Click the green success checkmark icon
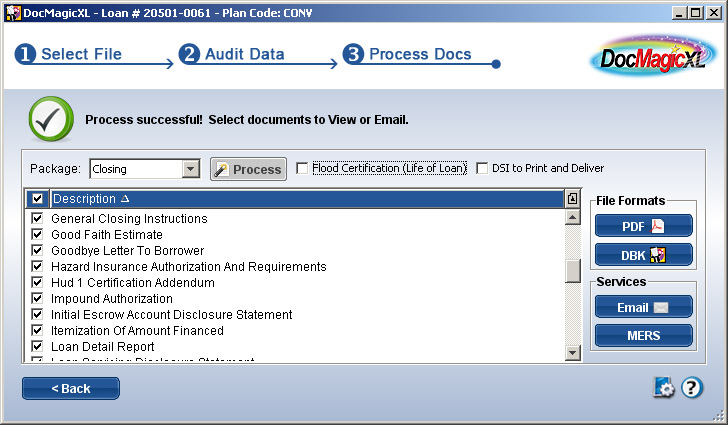 tap(51, 119)
